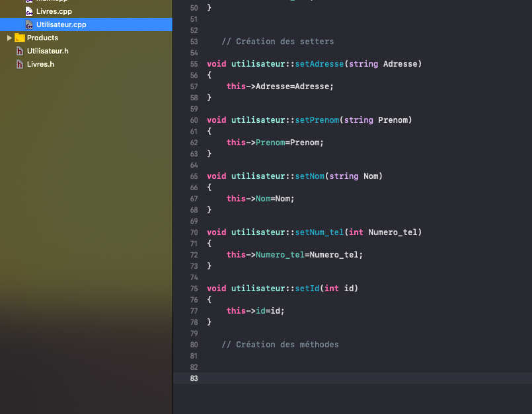Click the "Création des méthodes" comment

pos(280,345)
